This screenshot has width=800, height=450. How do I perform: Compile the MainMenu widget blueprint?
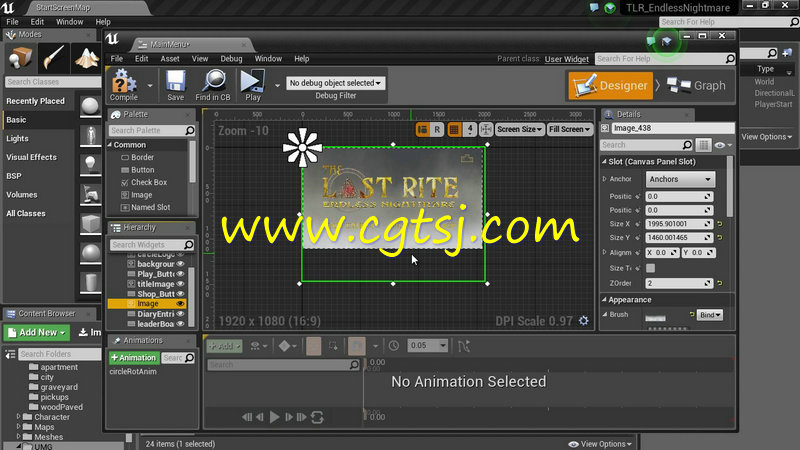tap(124, 85)
